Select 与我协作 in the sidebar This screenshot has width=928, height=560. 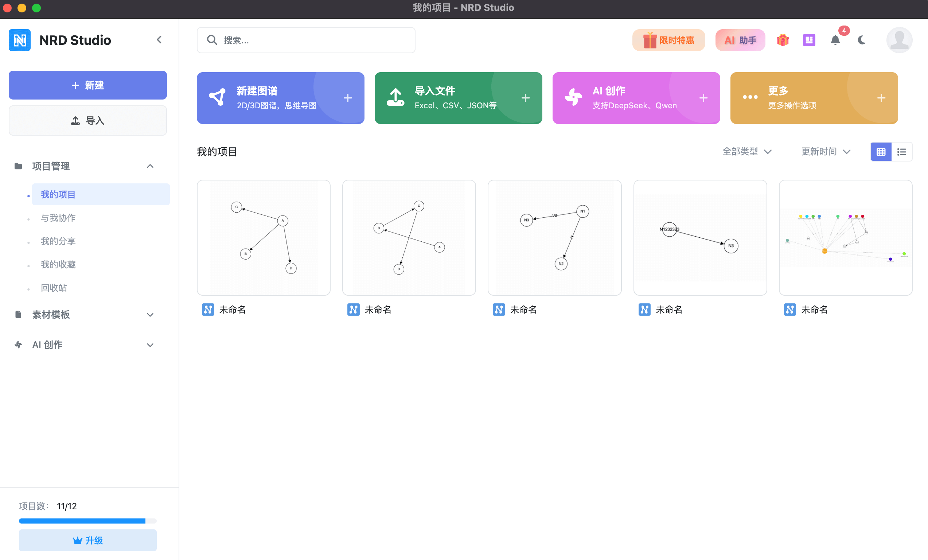pos(58,218)
